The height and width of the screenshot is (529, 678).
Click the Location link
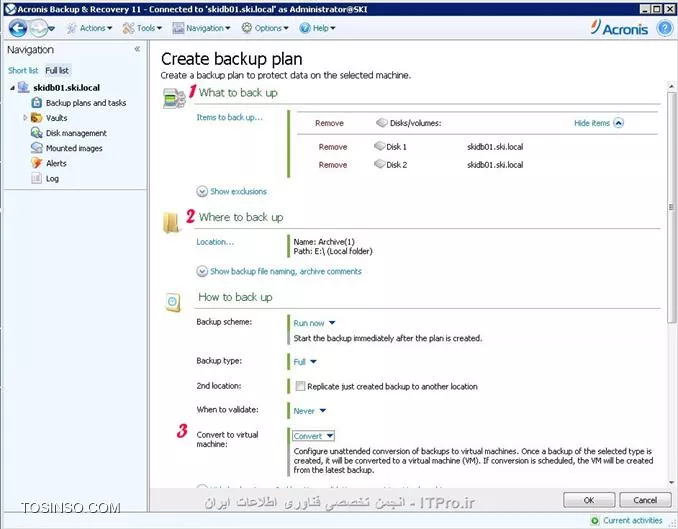pos(215,242)
